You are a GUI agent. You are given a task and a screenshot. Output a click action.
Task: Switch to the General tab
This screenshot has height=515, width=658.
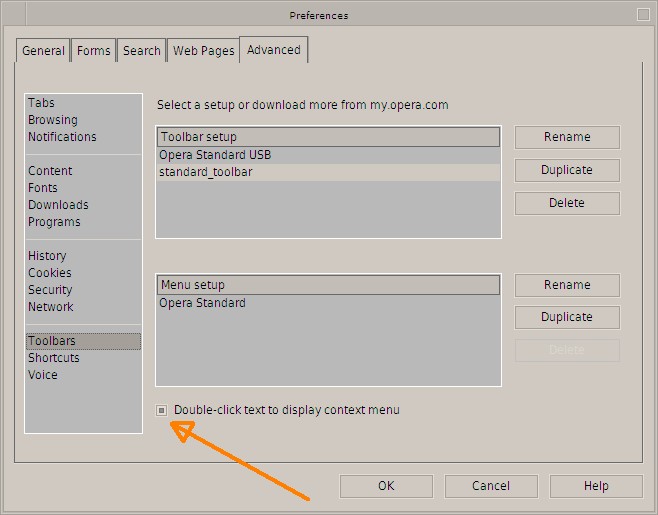[x=43, y=50]
